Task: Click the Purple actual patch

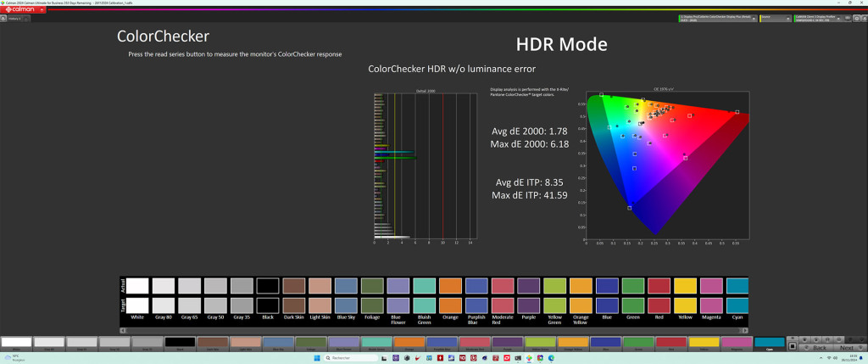Action: pos(529,286)
